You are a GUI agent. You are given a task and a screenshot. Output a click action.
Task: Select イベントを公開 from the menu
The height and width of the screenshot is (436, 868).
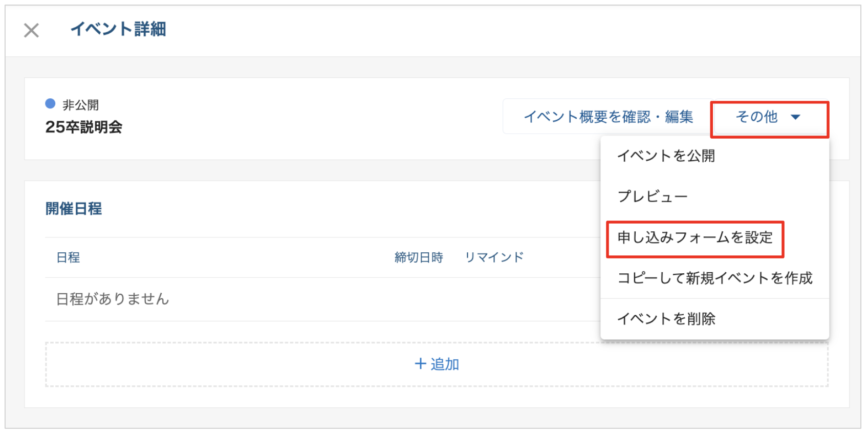(666, 156)
